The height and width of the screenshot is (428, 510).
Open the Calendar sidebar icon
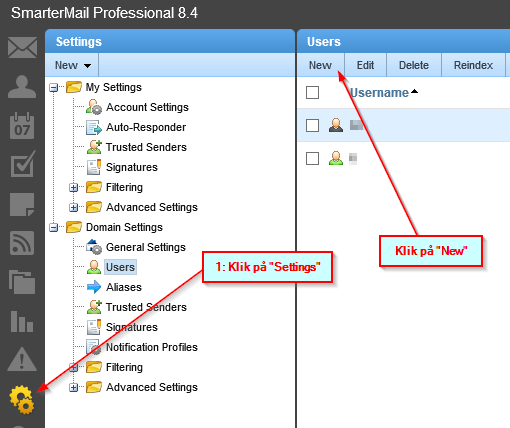22,126
